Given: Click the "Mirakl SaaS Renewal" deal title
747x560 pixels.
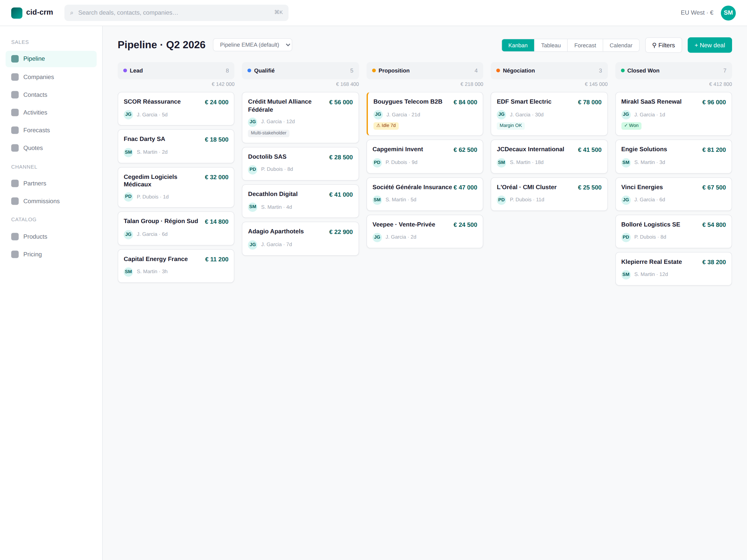Looking at the screenshot, I should [651, 102].
